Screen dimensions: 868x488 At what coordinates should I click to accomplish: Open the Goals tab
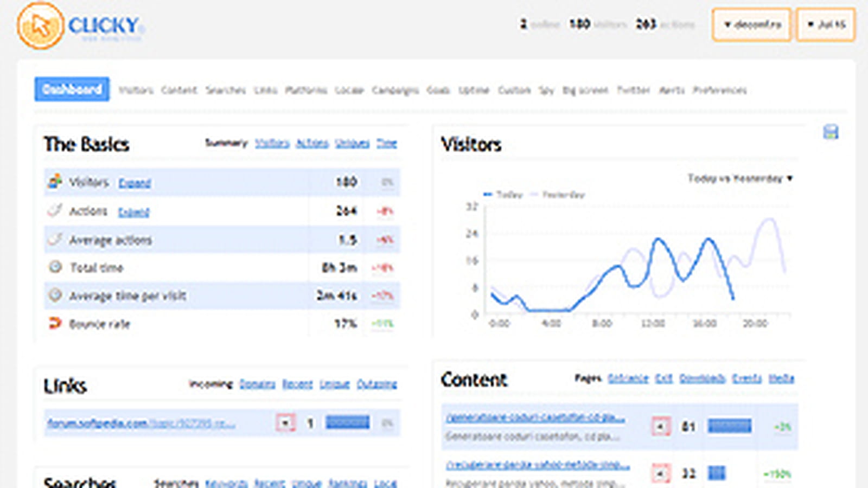pyautogui.click(x=438, y=90)
